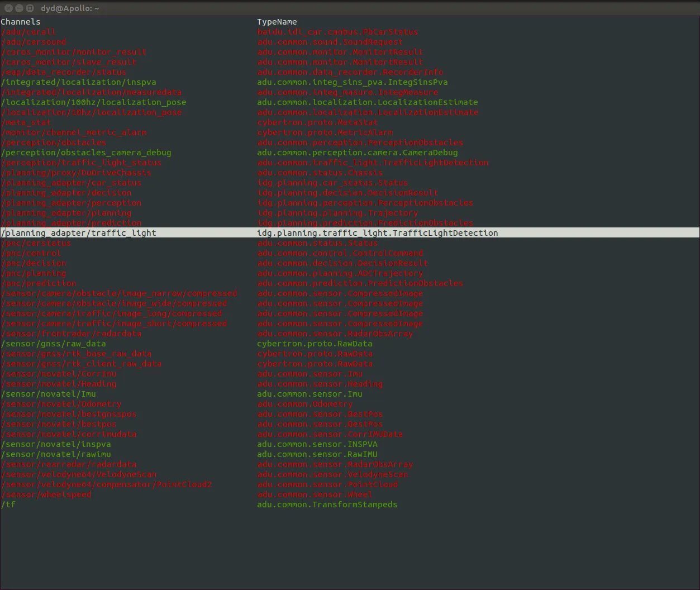Click the terminal window close button

point(8,8)
